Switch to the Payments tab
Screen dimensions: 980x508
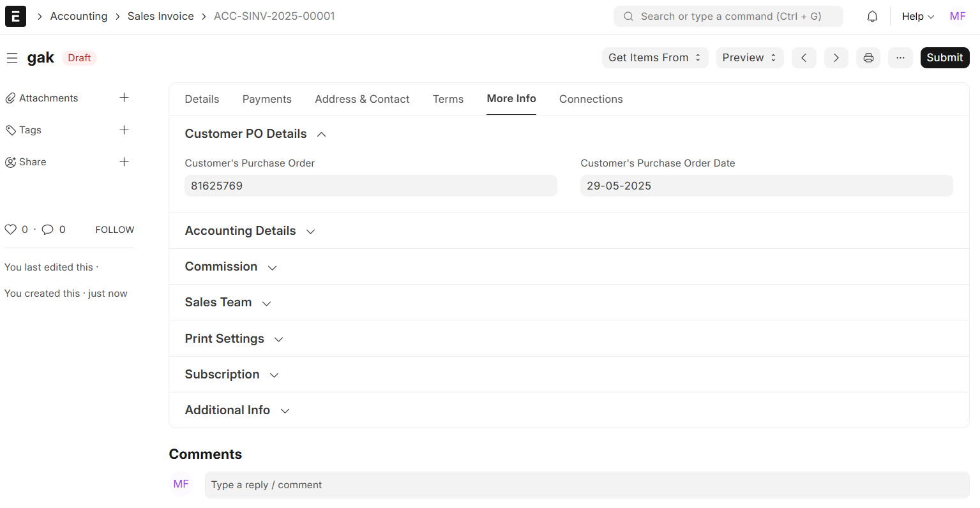[x=267, y=99]
